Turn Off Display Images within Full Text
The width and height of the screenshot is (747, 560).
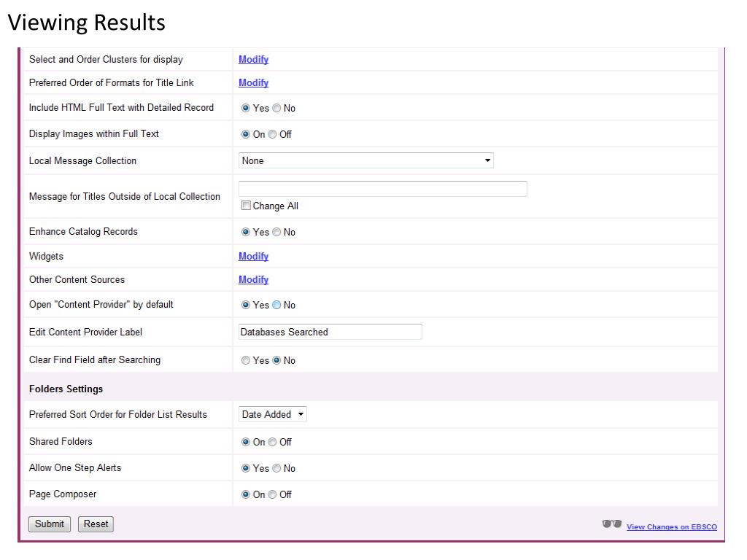tap(273, 134)
